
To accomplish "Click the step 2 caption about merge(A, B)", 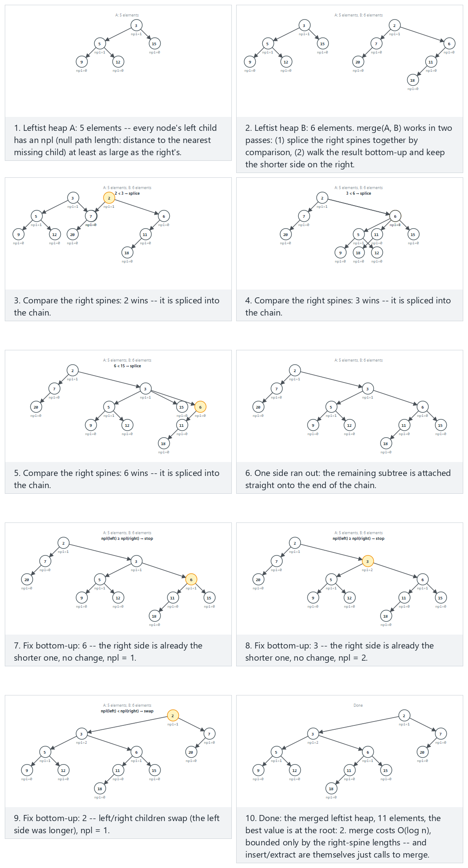I will coord(350,146).
